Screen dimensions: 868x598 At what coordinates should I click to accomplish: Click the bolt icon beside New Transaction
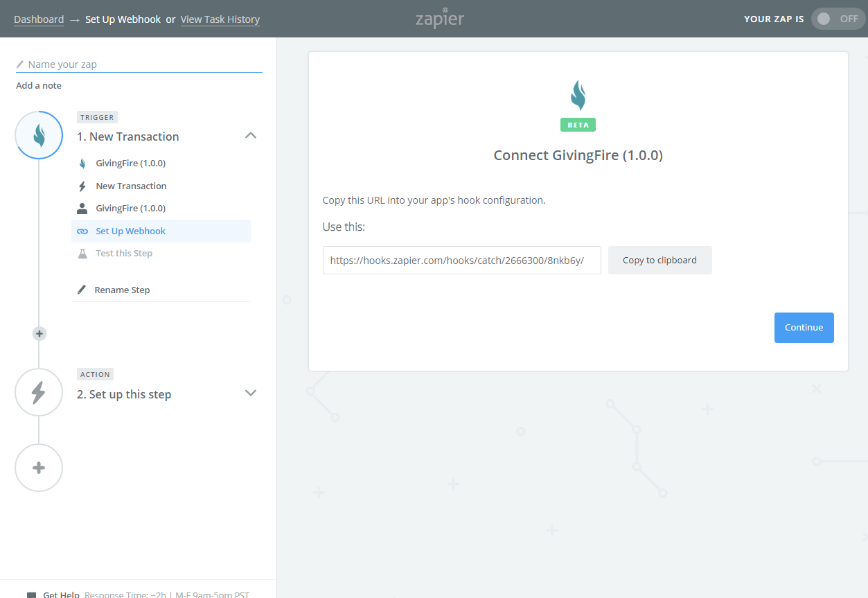[x=82, y=186]
